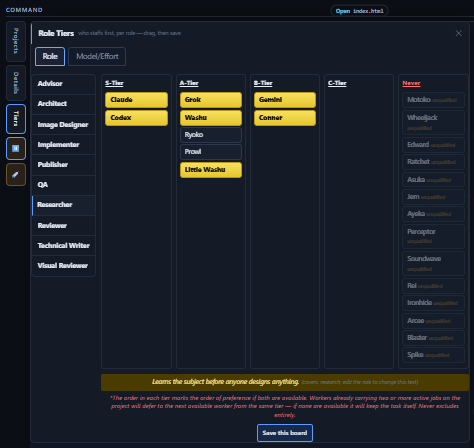Click the Washu card in A-Tier
This screenshot has height=448, width=474.
[x=211, y=118]
